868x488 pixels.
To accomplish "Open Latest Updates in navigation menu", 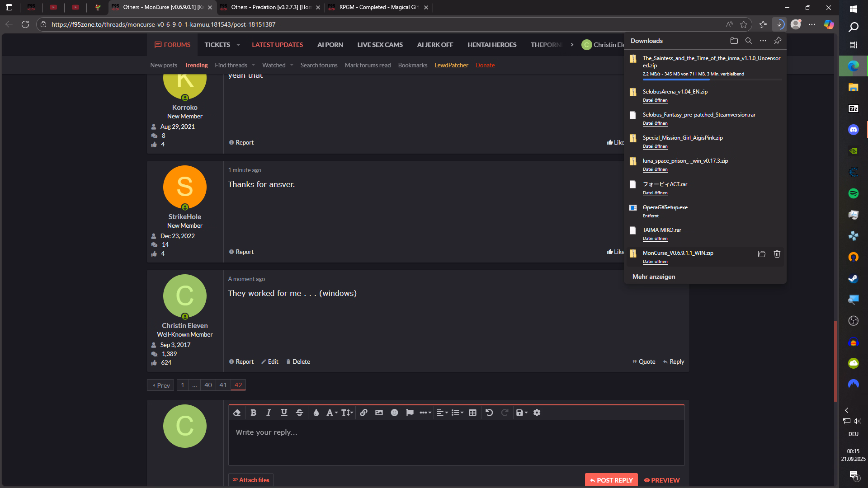I will coord(277,45).
